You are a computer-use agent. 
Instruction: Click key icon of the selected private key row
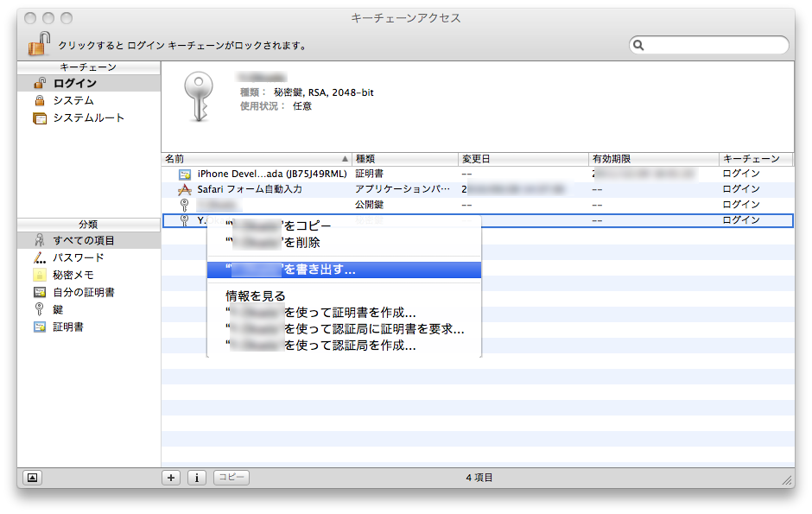(184, 220)
